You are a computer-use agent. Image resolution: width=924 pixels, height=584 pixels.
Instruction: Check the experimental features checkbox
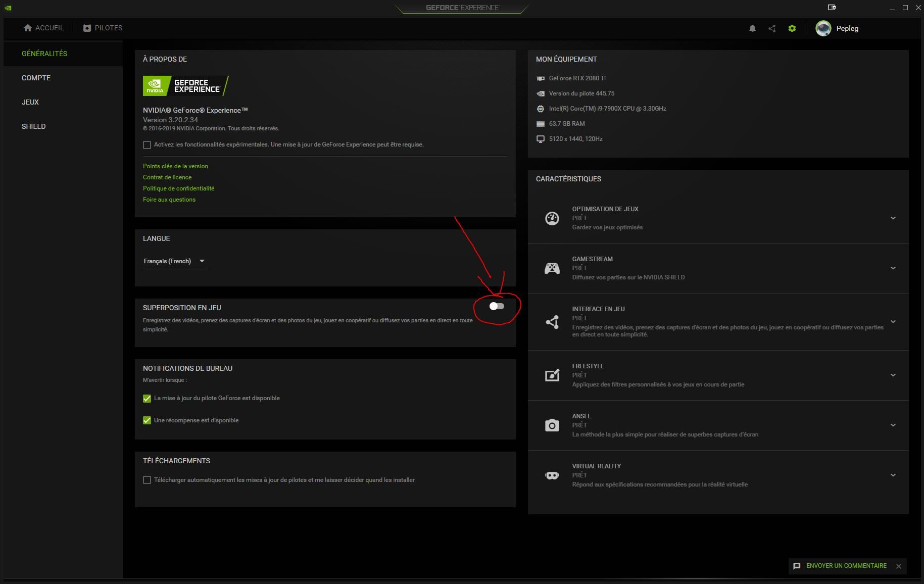(x=147, y=145)
